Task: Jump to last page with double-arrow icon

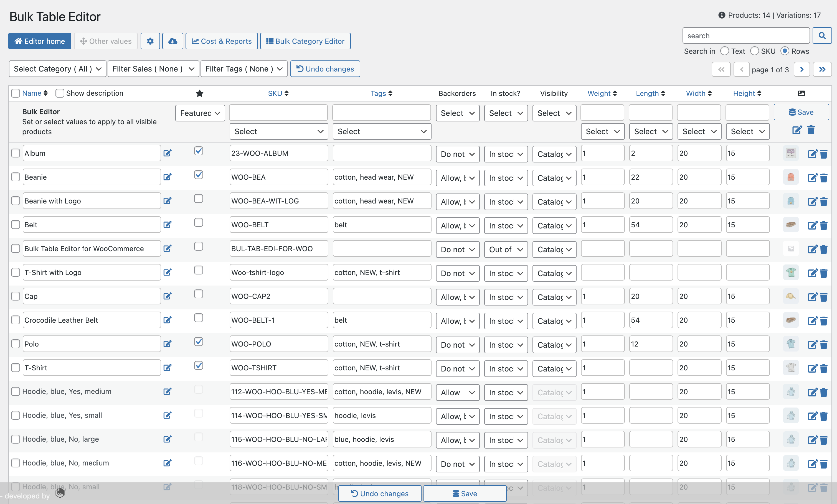Action: 822,69
